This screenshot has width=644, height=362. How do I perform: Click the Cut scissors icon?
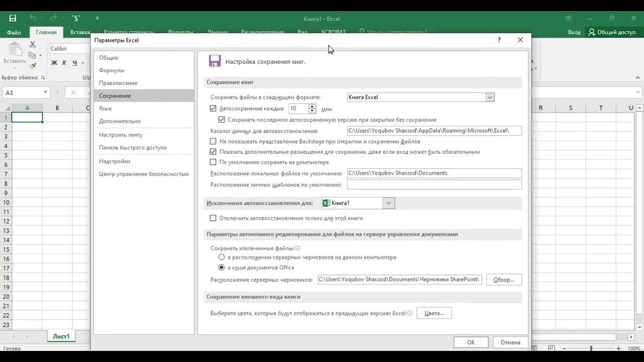pos(33,45)
